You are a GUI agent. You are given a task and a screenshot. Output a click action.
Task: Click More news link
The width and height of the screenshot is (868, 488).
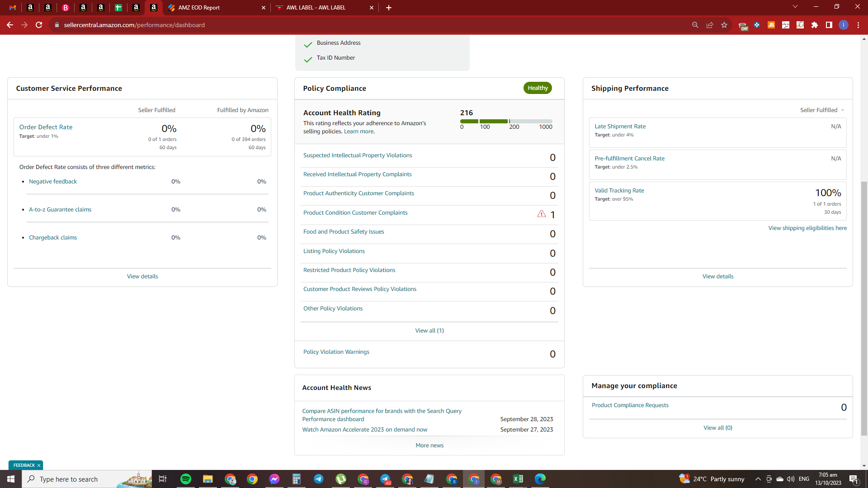(x=429, y=446)
